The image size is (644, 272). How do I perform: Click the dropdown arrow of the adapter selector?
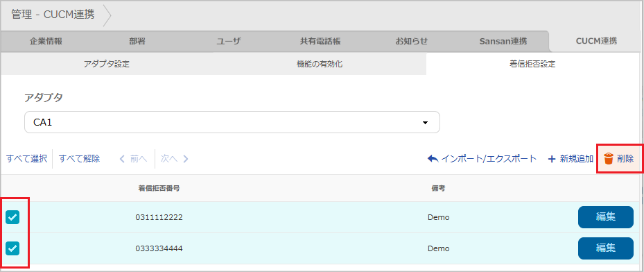pyautogui.click(x=425, y=122)
